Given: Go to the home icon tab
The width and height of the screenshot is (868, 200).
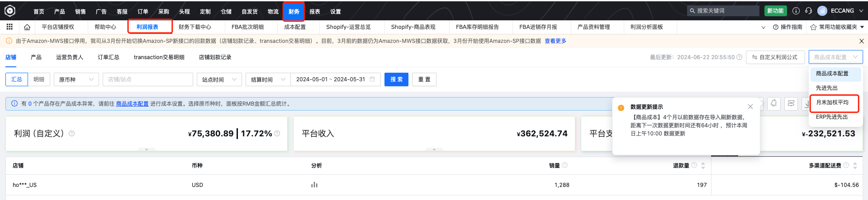Looking at the screenshot, I should pyautogui.click(x=27, y=27).
